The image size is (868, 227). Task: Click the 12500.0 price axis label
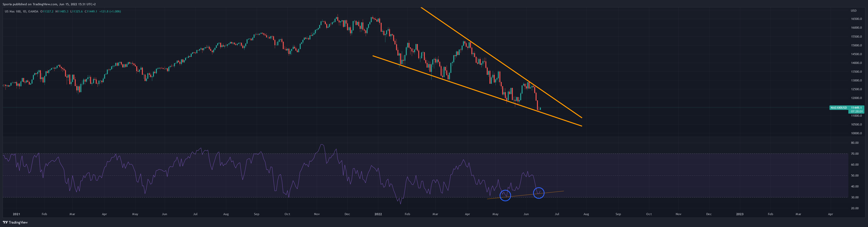(x=856, y=89)
